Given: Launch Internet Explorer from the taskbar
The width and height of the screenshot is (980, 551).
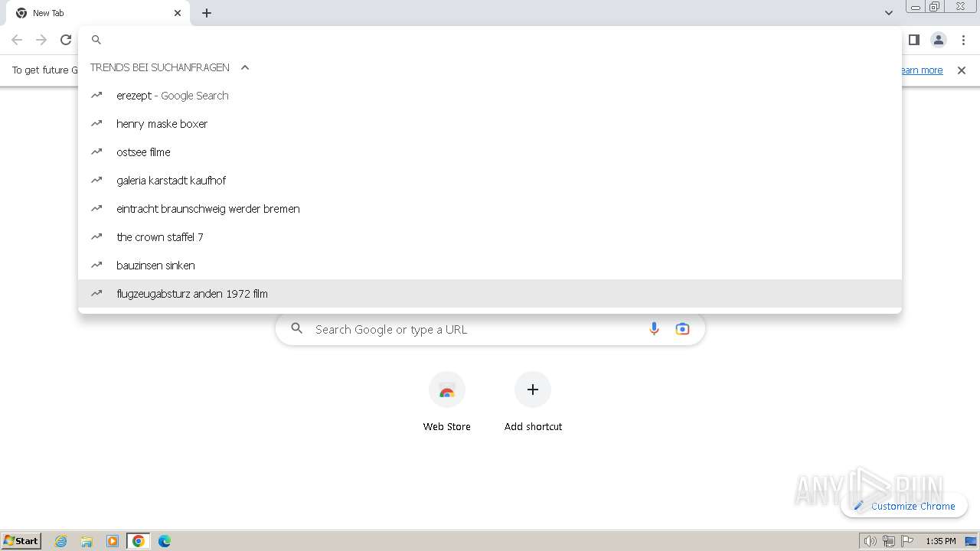Looking at the screenshot, I should (61, 541).
